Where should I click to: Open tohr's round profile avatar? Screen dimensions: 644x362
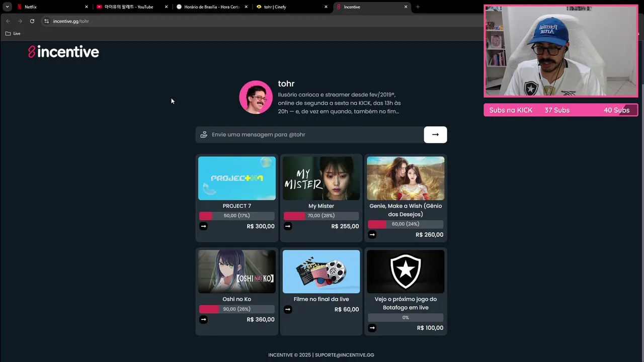[x=256, y=97]
